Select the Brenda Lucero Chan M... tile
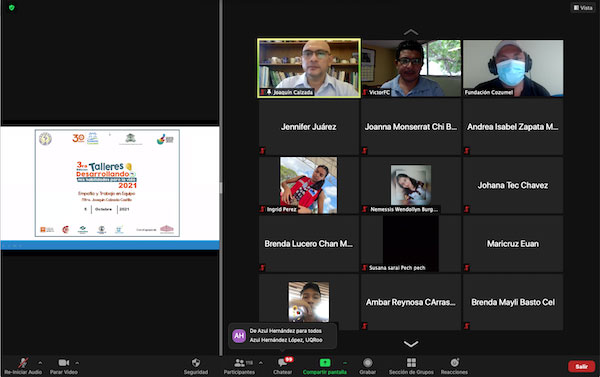600x377 pixels. 309,244
